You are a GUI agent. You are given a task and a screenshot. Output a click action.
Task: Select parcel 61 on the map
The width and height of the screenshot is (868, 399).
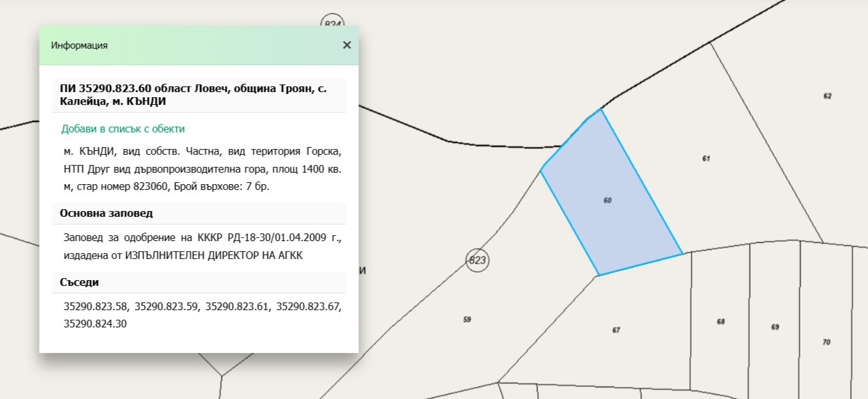706,159
